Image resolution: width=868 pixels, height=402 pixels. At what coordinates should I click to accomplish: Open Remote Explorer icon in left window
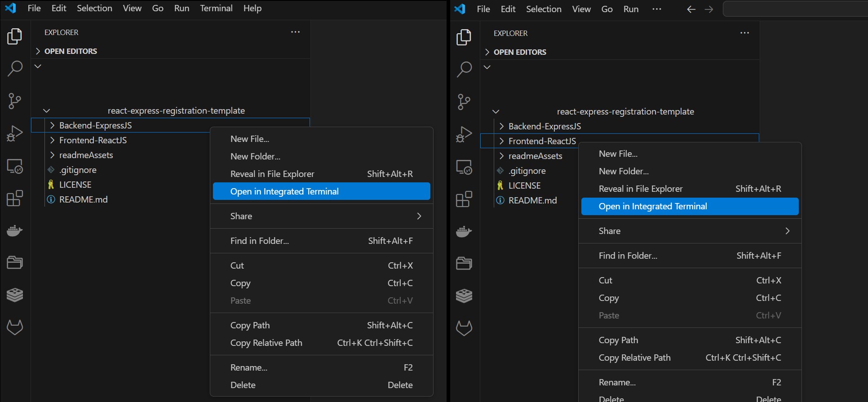click(15, 166)
